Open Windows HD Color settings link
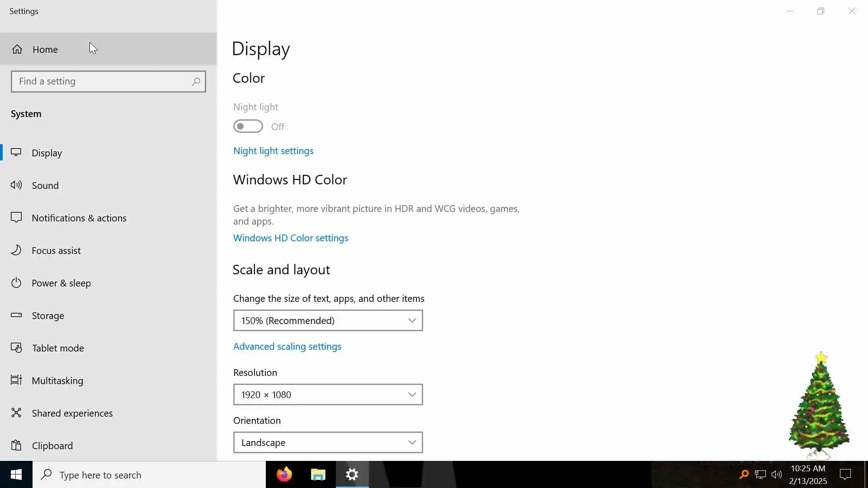The width and height of the screenshot is (868, 488). (x=290, y=238)
